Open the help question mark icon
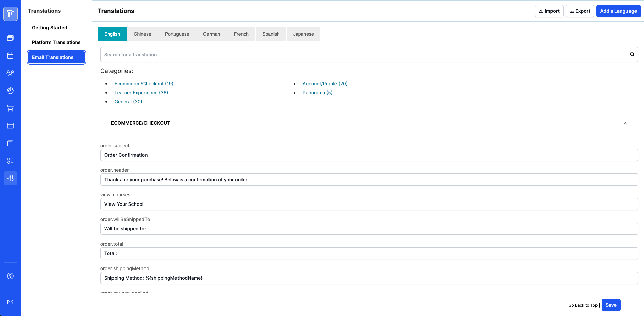Screen dimensions: 644x316 tap(10, 276)
